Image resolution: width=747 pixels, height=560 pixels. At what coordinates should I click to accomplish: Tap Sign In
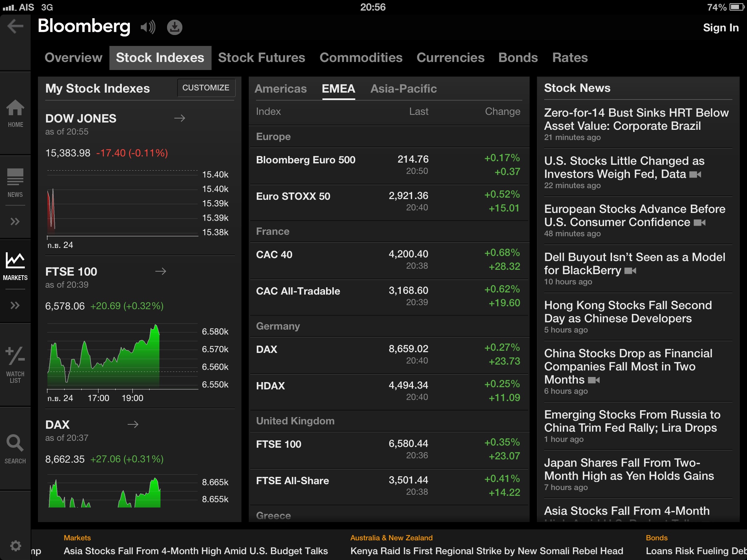tap(721, 28)
